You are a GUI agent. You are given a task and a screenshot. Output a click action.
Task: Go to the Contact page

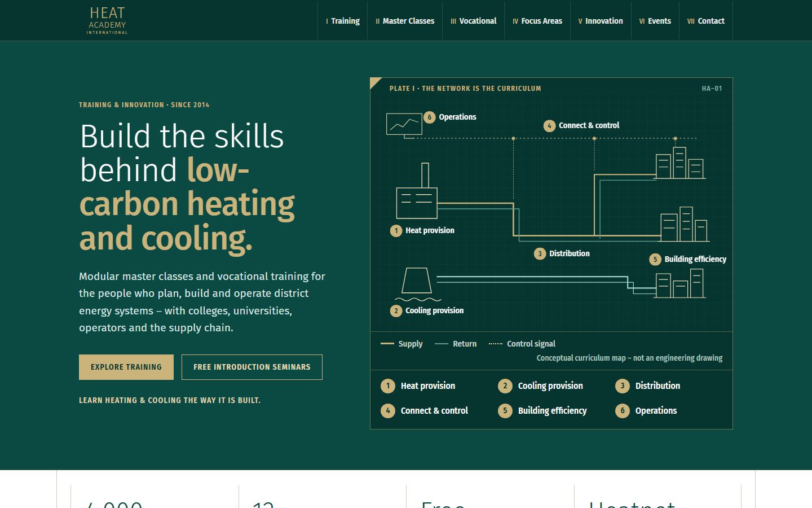coord(706,21)
